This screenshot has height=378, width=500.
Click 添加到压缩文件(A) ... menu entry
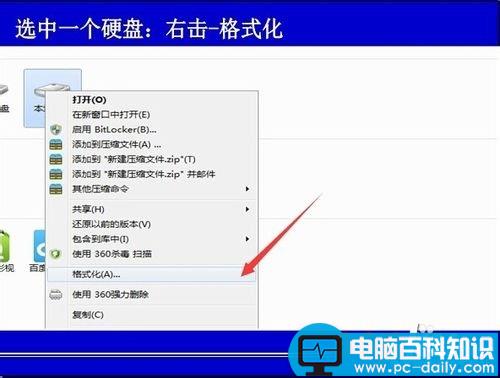pos(152,144)
